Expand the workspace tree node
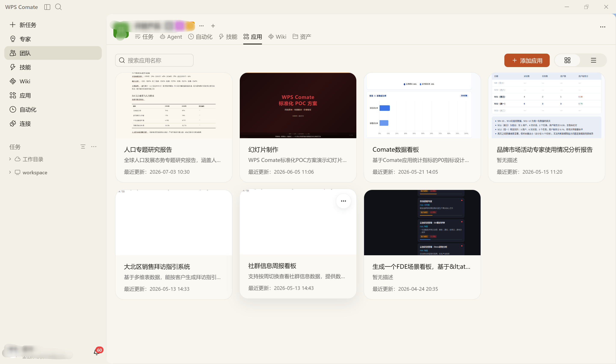The width and height of the screenshot is (616, 364). click(10, 172)
